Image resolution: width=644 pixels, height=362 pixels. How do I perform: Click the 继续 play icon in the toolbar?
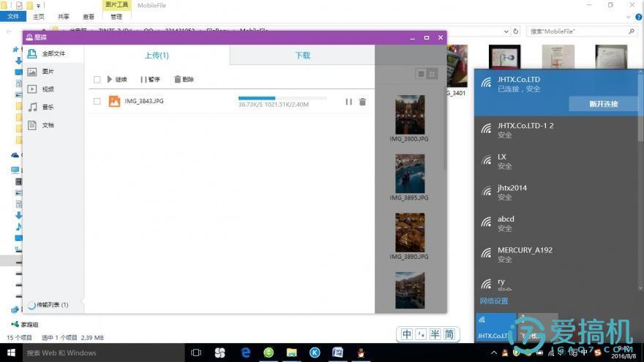pos(110,79)
